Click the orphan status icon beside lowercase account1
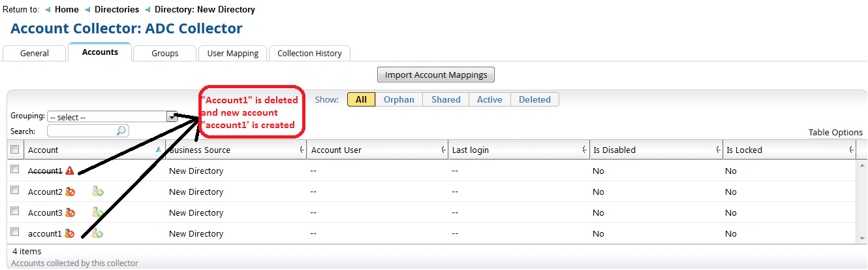868x270 pixels. point(70,234)
